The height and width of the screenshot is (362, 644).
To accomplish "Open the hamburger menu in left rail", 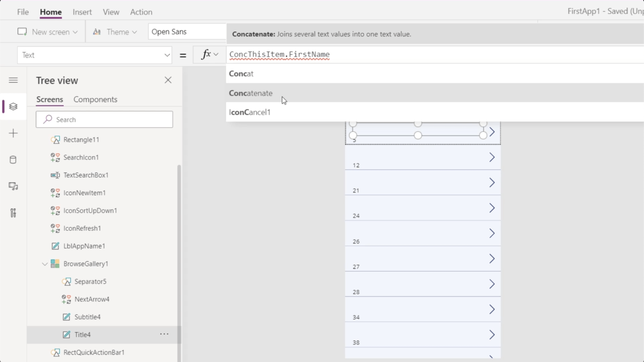I will click(x=13, y=80).
